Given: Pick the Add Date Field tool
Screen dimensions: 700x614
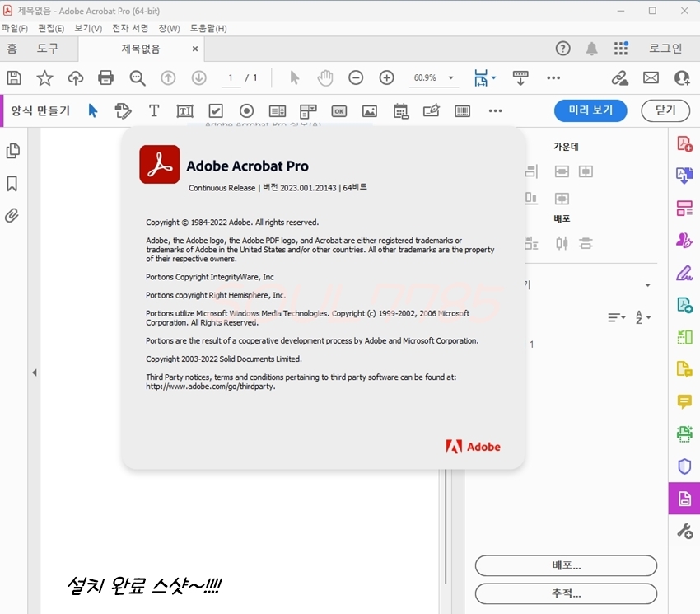Looking at the screenshot, I should pos(401,110).
